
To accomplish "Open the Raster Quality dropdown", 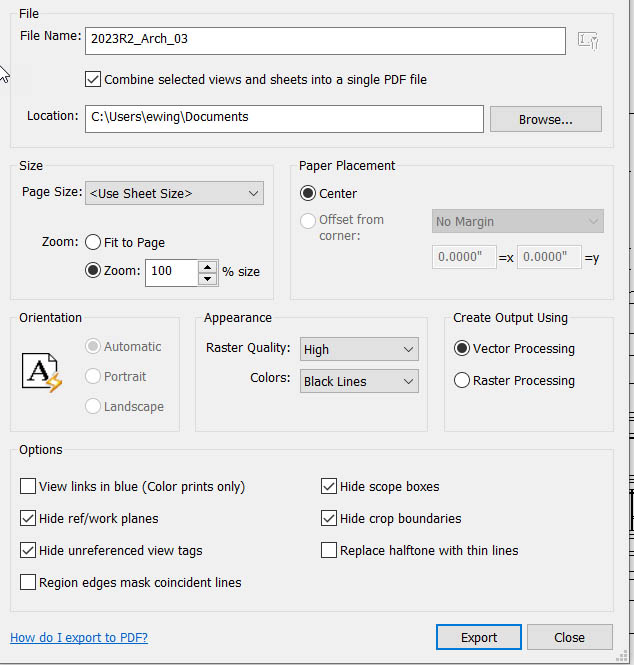I will tap(359, 349).
